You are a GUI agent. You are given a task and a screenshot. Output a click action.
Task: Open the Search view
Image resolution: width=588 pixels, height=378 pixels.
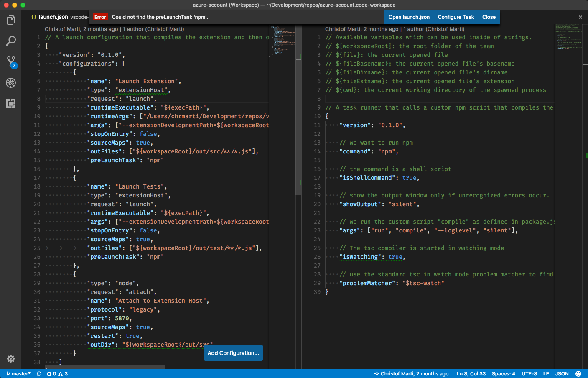(11, 41)
